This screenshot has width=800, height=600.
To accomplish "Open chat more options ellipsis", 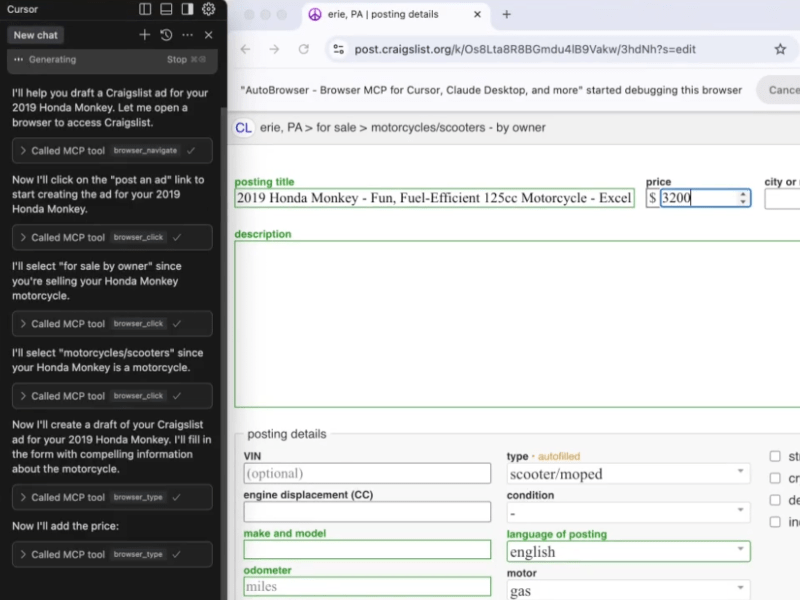I will [187, 35].
